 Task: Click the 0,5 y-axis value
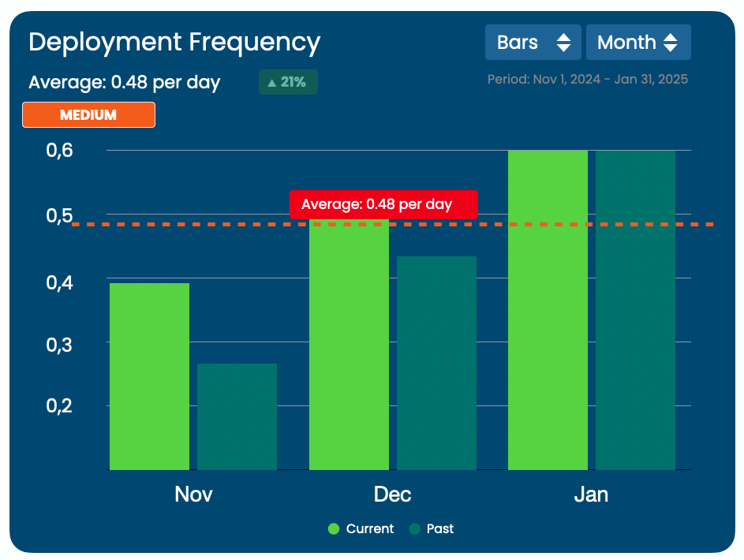click(59, 216)
